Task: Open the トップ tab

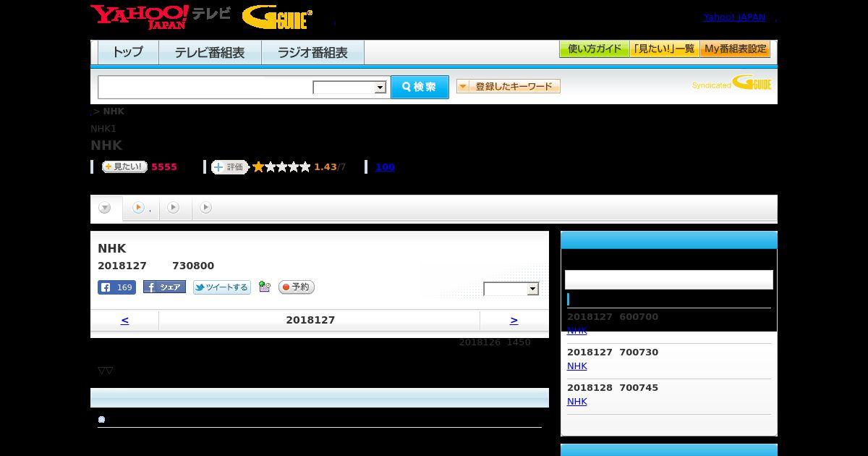Action: [x=128, y=53]
